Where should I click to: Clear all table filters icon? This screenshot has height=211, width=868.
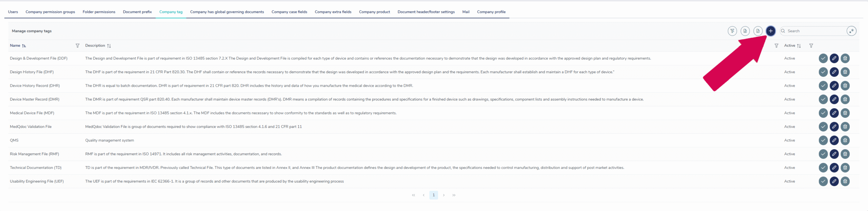pos(732,31)
